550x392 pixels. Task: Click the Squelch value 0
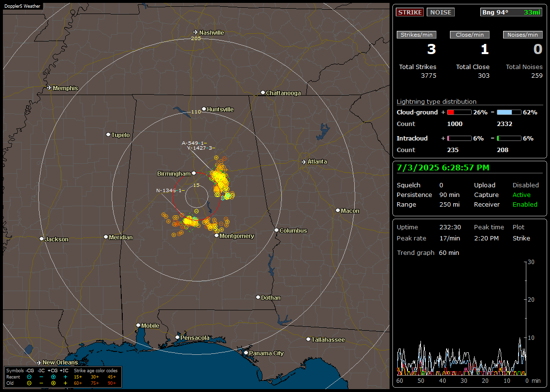441,185
